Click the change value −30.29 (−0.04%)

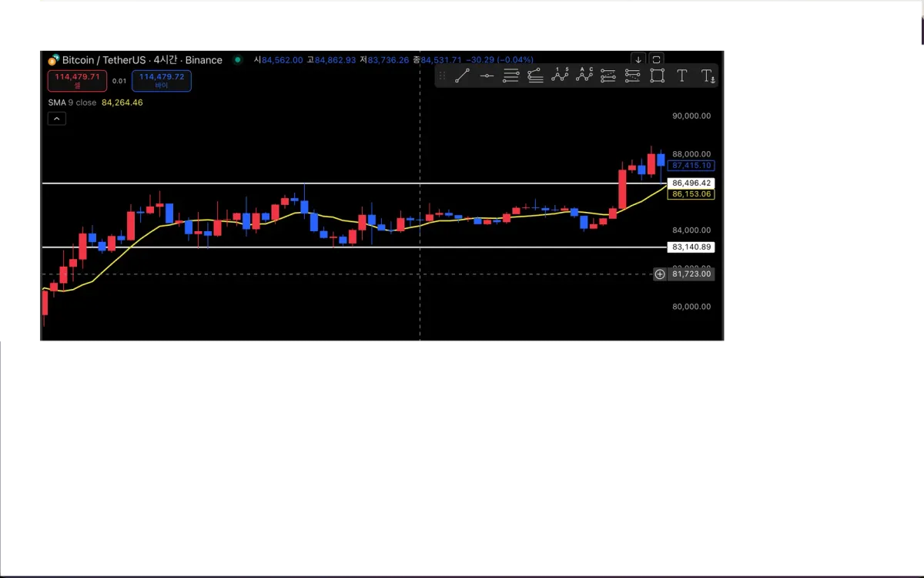tap(500, 60)
